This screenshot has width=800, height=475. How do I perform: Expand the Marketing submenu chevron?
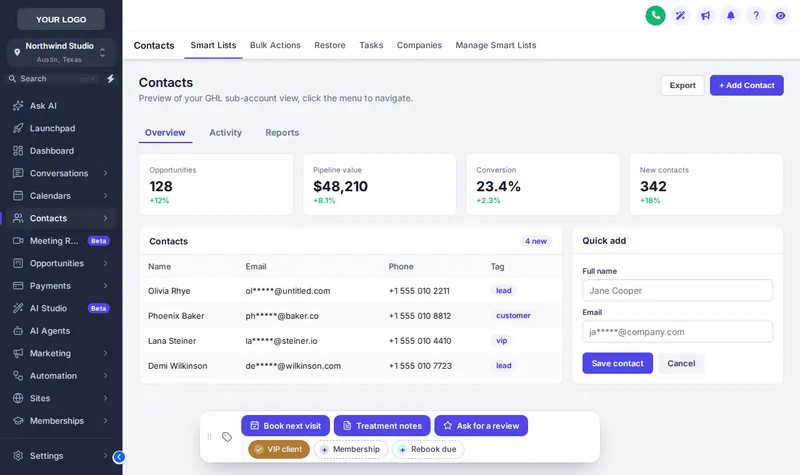click(x=105, y=353)
